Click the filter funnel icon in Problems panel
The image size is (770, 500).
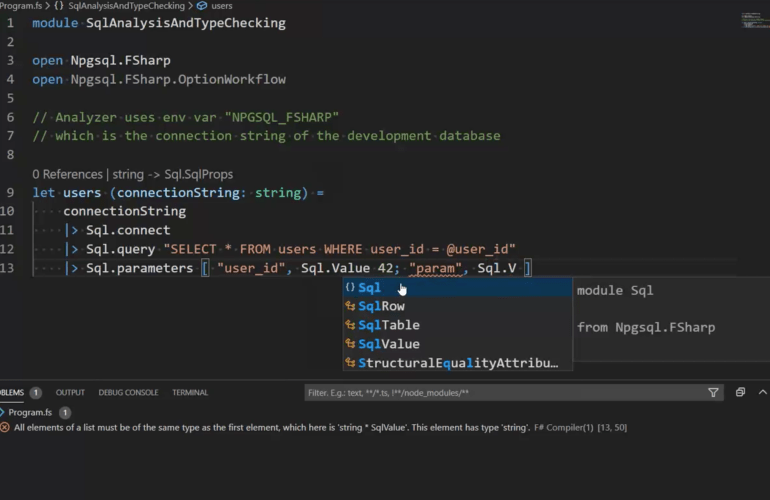[x=713, y=393]
